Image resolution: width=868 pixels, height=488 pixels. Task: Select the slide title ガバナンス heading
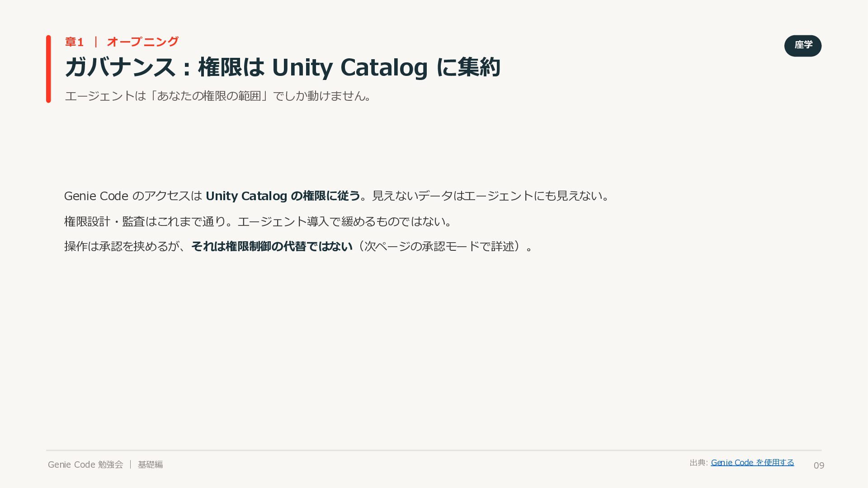[283, 67]
